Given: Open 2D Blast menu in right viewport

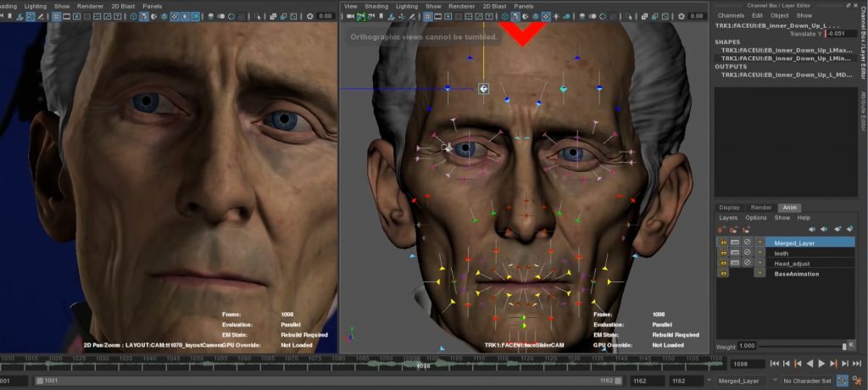Looking at the screenshot, I should pyautogui.click(x=494, y=6).
